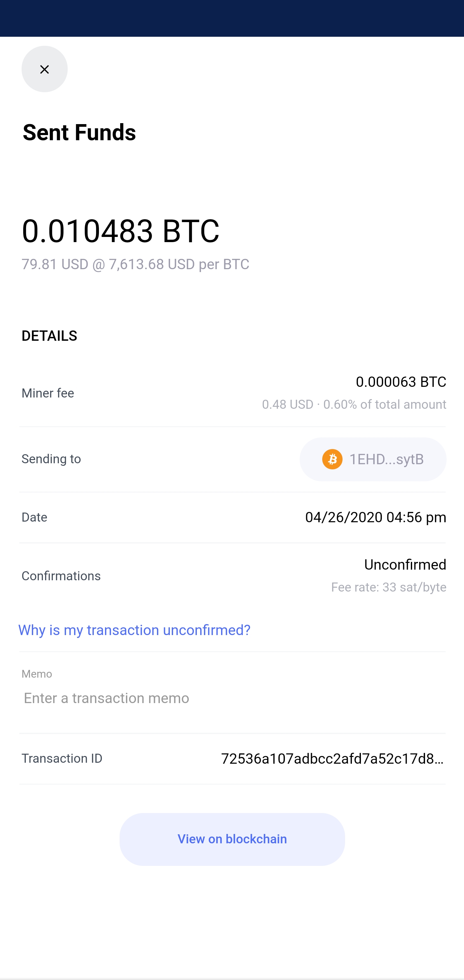Tap the truncated Transaction ID value
The image size is (464, 980).
tap(333, 759)
